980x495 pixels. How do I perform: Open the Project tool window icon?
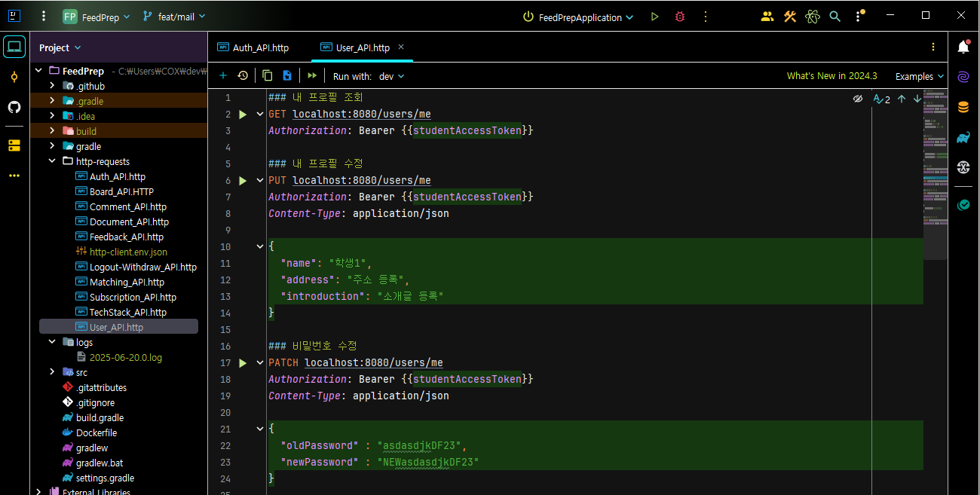tap(14, 47)
